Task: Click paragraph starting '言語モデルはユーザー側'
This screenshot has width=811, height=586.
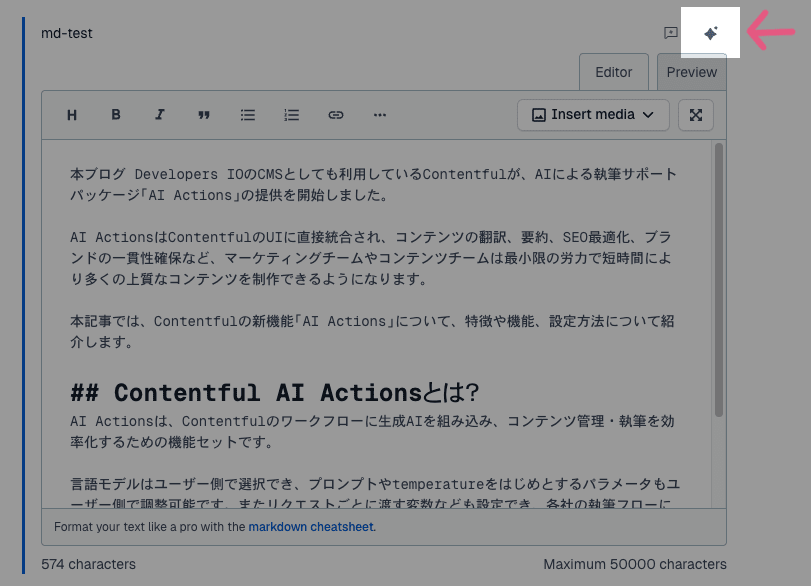Action: click(375, 493)
